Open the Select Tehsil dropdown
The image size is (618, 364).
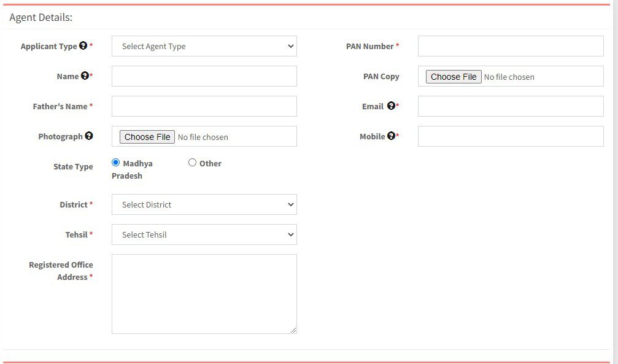point(204,234)
